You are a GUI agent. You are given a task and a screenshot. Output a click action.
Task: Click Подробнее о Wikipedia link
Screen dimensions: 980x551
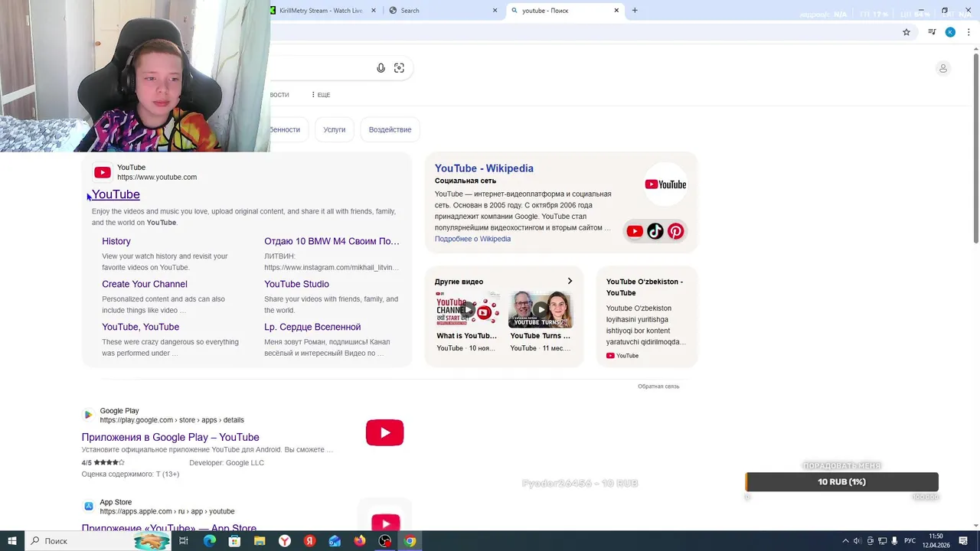click(x=472, y=239)
